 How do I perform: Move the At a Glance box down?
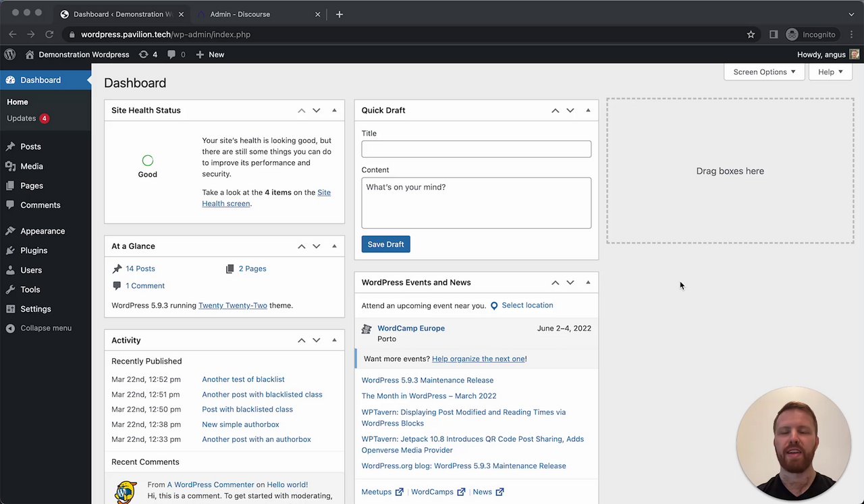pos(317,246)
